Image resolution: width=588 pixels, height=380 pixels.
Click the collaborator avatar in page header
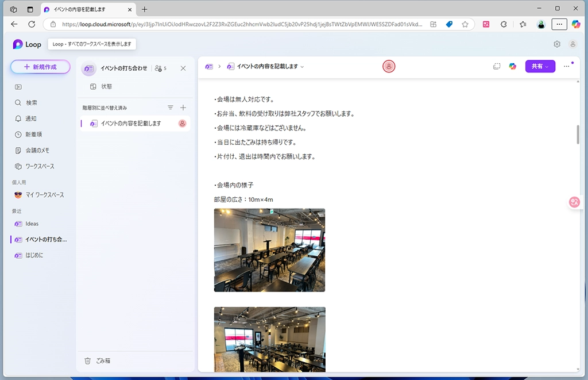[389, 67]
